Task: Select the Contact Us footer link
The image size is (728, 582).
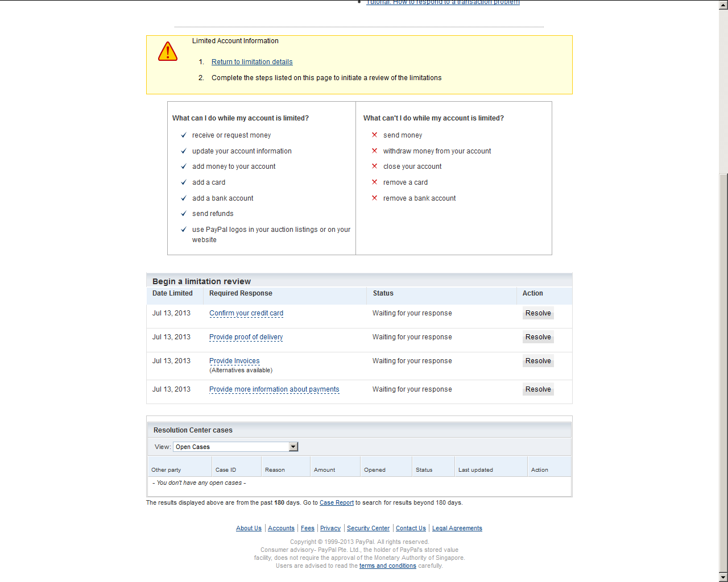Action: (411, 529)
